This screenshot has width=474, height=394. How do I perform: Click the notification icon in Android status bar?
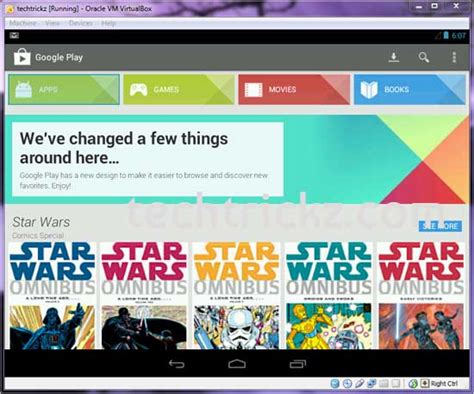[14, 35]
